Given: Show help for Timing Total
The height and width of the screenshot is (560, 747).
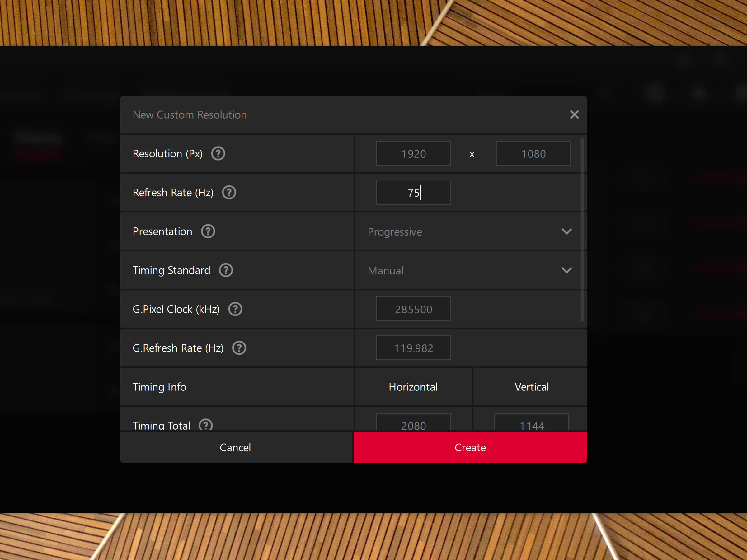Looking at the screenshot, I should (x=206, y=425).
